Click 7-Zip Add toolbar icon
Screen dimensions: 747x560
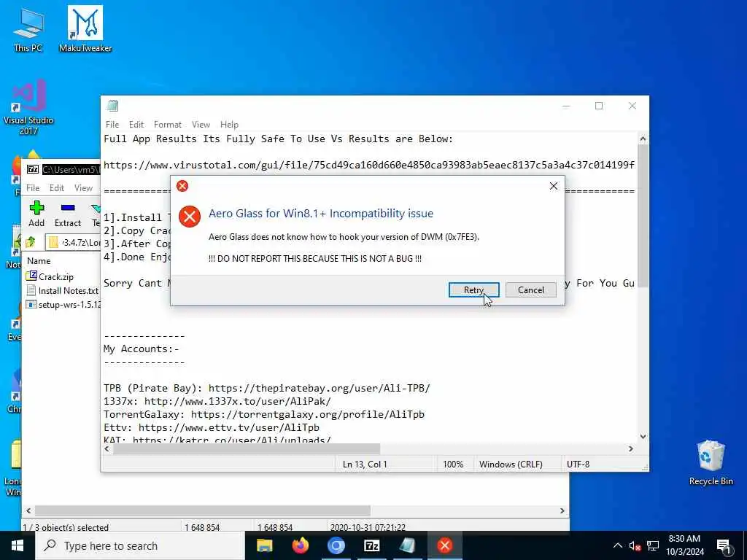tap(36, 214)
